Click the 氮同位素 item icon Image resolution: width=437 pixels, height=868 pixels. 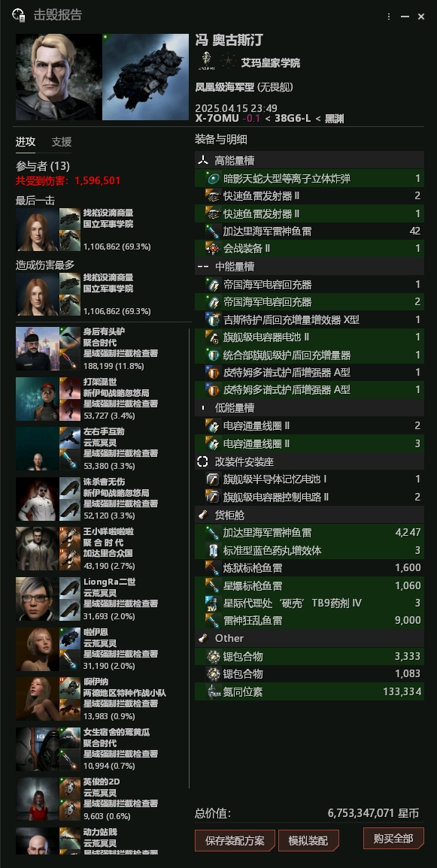[214, 691]
